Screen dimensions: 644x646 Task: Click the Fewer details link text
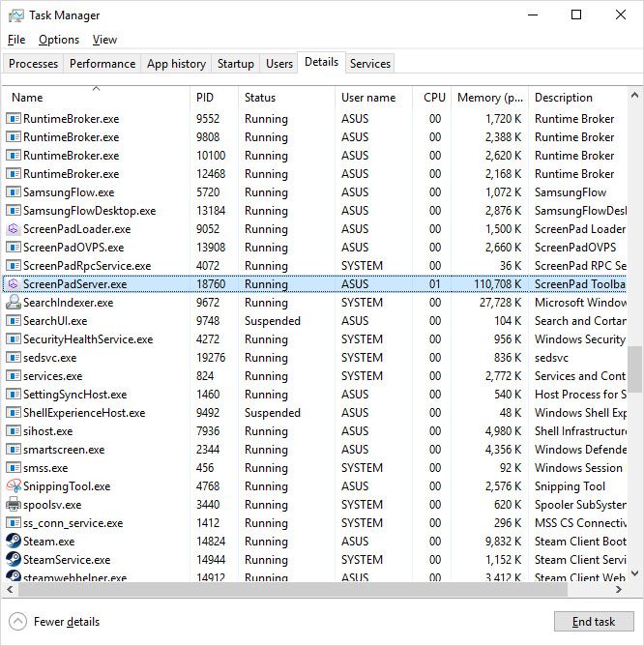[x=67, y=621]
